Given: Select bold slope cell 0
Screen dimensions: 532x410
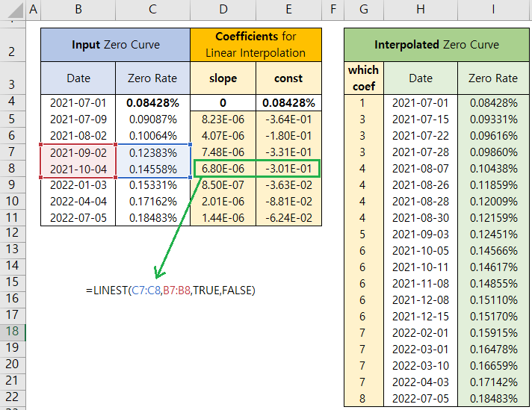Looking at the screenshot, I should (x=223, y=103).
